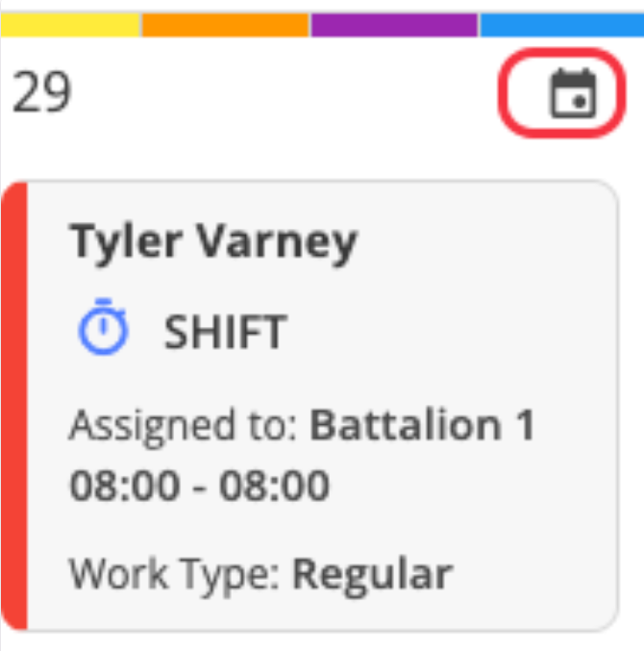This screenshot has height=651, width=644.
Task: Open Tyler Varney's shift card
Action: 310,406
